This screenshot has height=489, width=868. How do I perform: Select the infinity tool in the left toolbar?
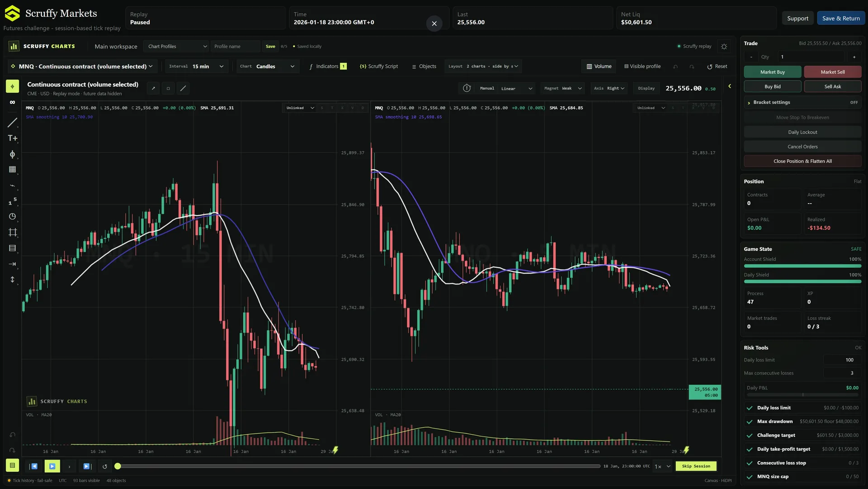tap(12, 102)
